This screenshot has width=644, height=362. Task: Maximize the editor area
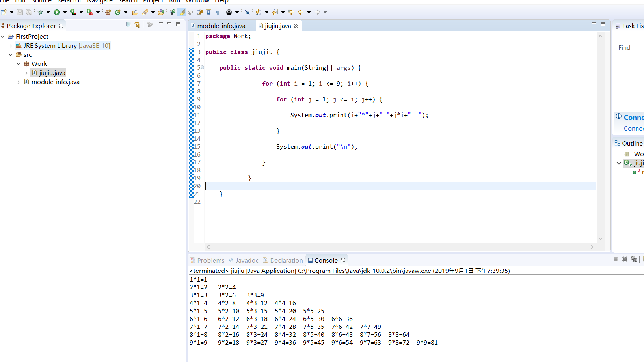(603, 24)
